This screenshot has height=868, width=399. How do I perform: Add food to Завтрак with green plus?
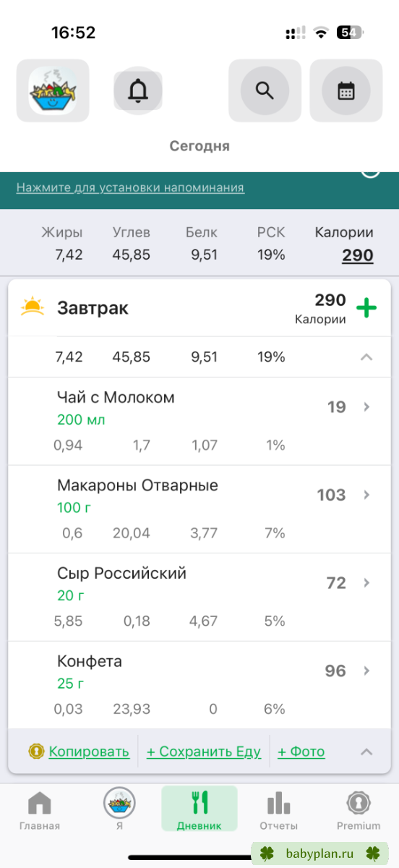point(366,308)
